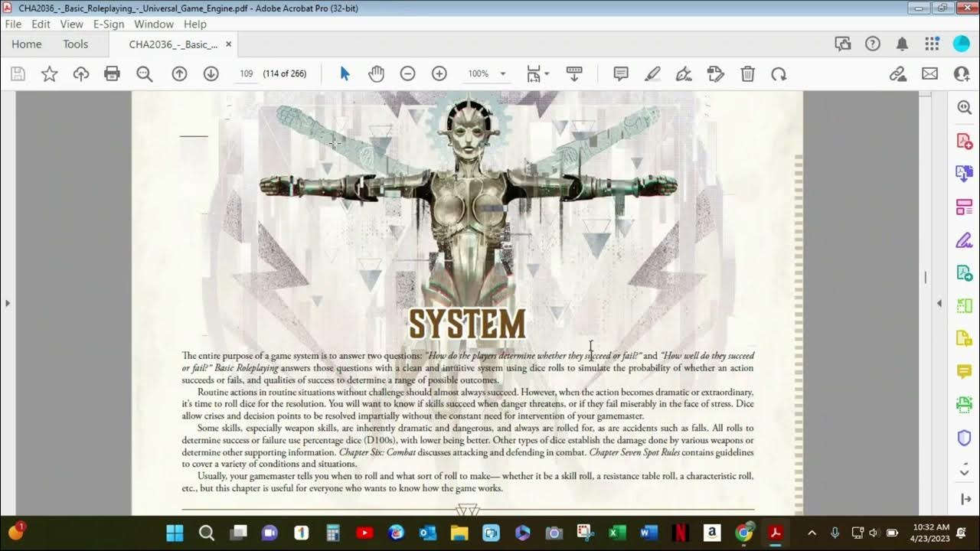980x551 pixels.
Task: Open the Create PDF tool in right pane
Action: [964, 141]
